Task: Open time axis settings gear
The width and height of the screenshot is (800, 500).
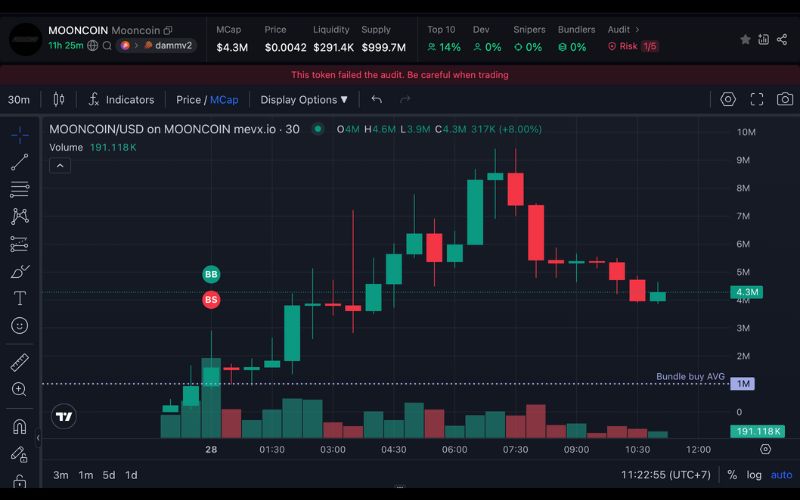Action: (x=765, y=449)
